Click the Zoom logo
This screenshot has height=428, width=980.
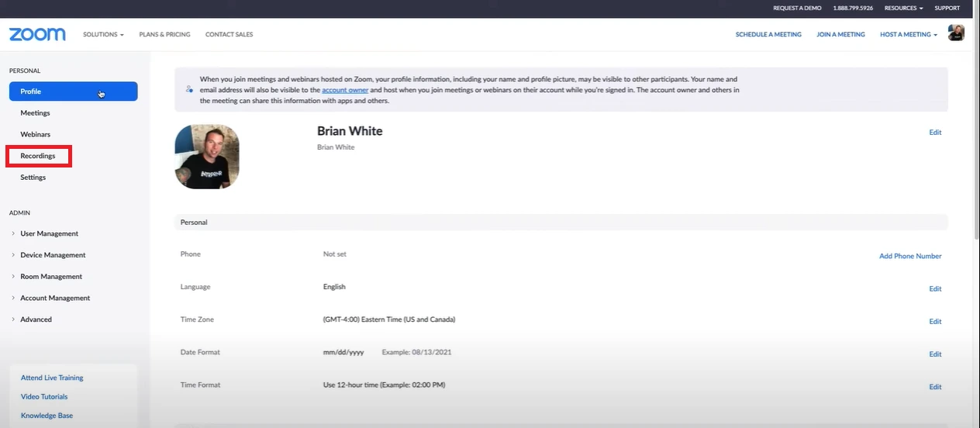pyautogui.click(x=37, y=34)
